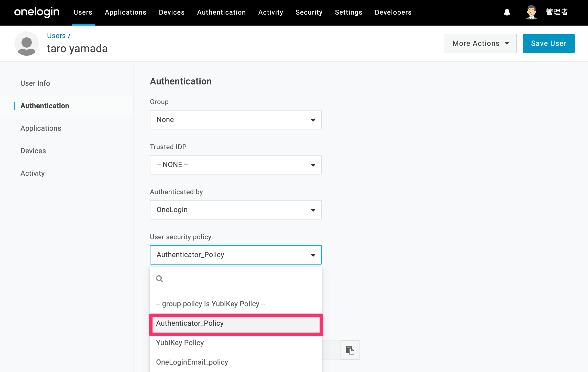Open the Devices top menu
This screenshot has height=372, width=588.
click(x=172, y=12)
